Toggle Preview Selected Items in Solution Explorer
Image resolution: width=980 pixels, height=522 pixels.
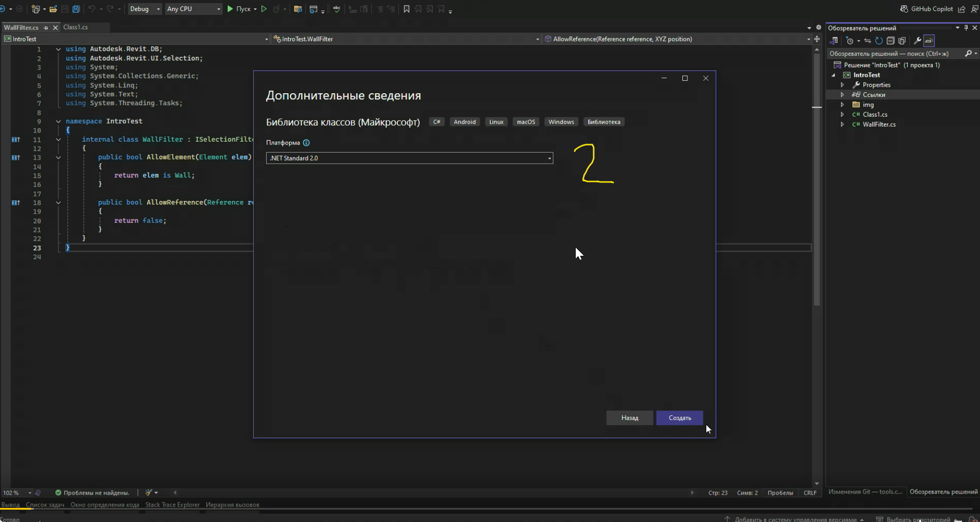tap(929, 41)
